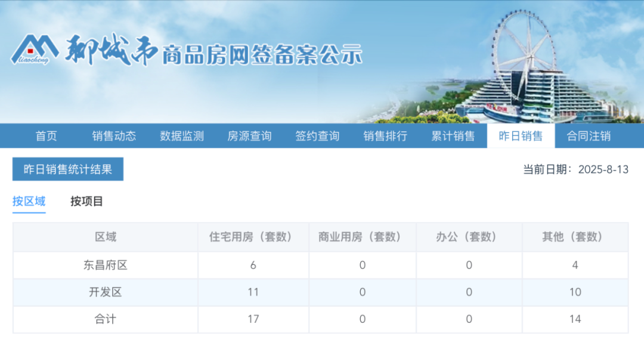The width and height of the screenshot is (644, 352).
Task: Select the 合计 totals row
Action: pos(105,319)
